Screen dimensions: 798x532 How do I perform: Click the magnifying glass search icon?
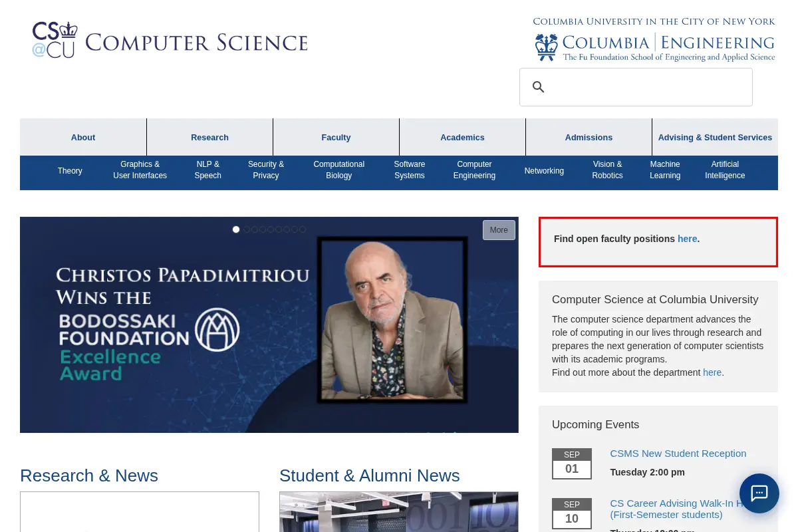pyautogui.click(x=539, y=87)
